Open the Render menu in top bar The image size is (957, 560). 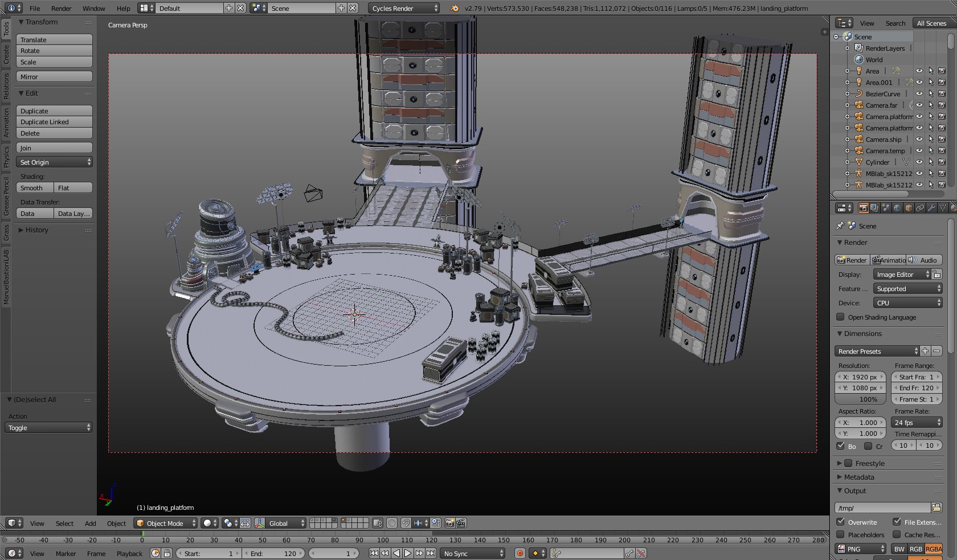pos(61,8)
